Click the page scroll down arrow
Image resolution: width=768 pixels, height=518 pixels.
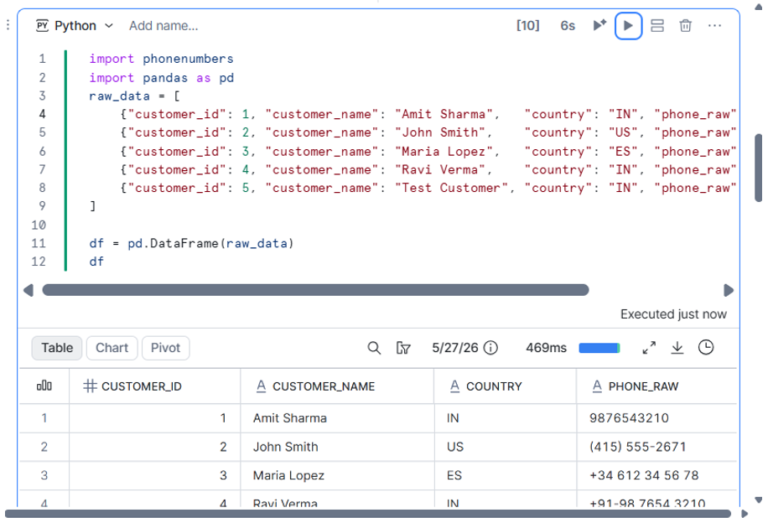[759, 500]
